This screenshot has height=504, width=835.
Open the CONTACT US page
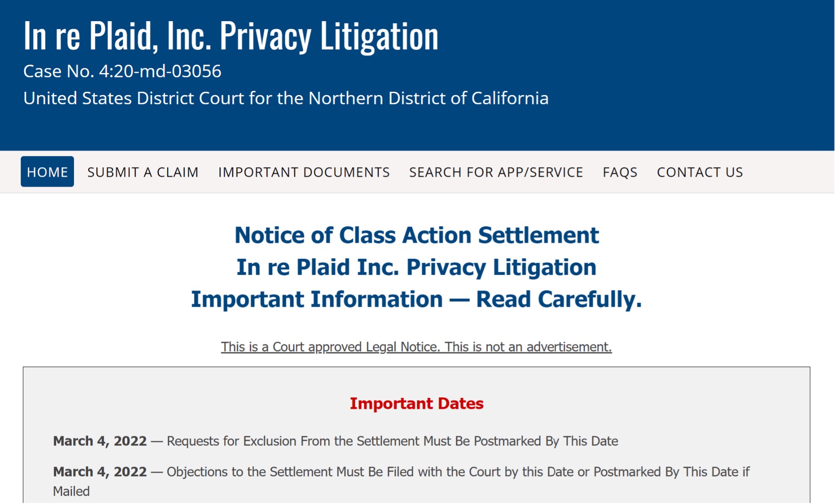tap(699, 172)
